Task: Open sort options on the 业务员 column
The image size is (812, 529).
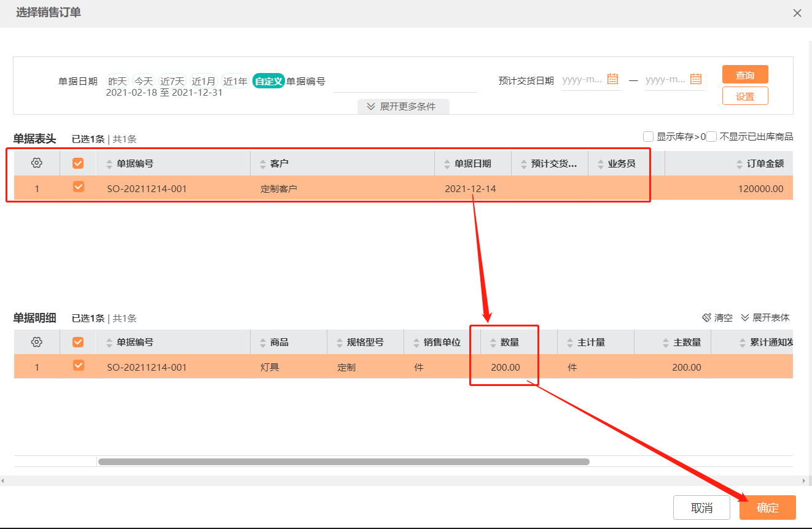Action: coord(600,163)
